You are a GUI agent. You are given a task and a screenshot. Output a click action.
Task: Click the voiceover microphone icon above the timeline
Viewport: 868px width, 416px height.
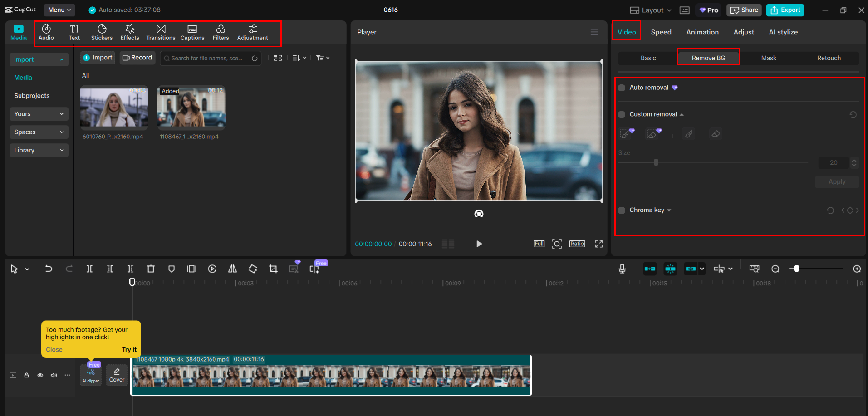(x=622, y=269)
